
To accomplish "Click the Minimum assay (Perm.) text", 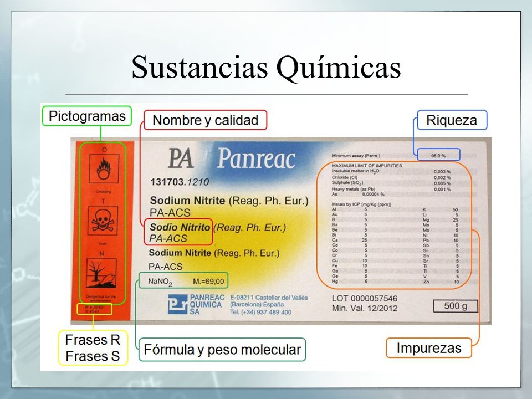I will pos(356,156).
